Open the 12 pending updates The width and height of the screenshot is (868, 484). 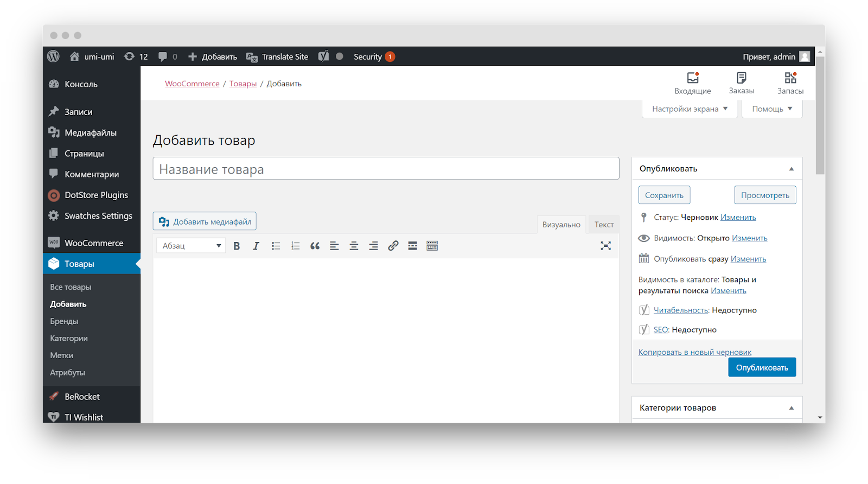click(136, 56)
